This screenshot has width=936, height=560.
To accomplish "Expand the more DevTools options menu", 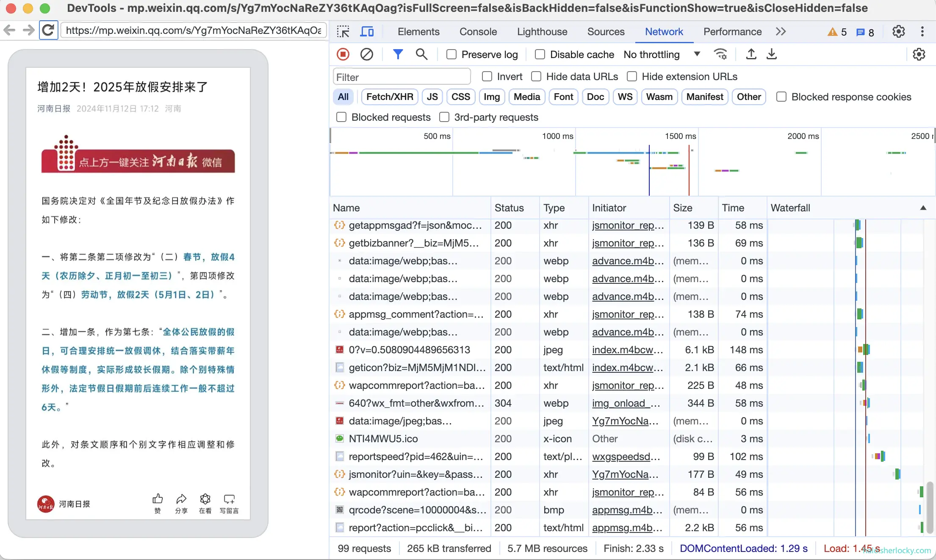I will click(x=923, y=30).
